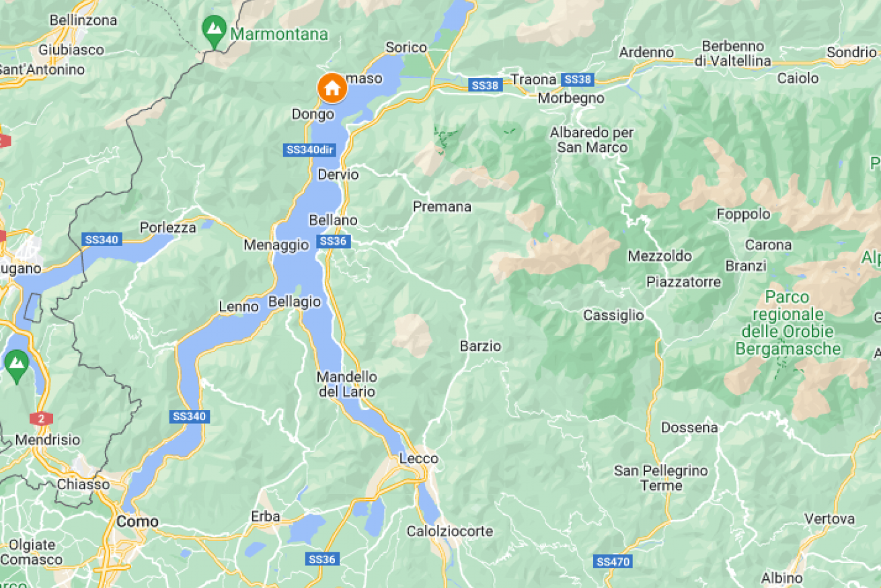The width and height of the screenshot is (881, 588).
Task: Click the Premana village label
Action: (x=442, y=206)
